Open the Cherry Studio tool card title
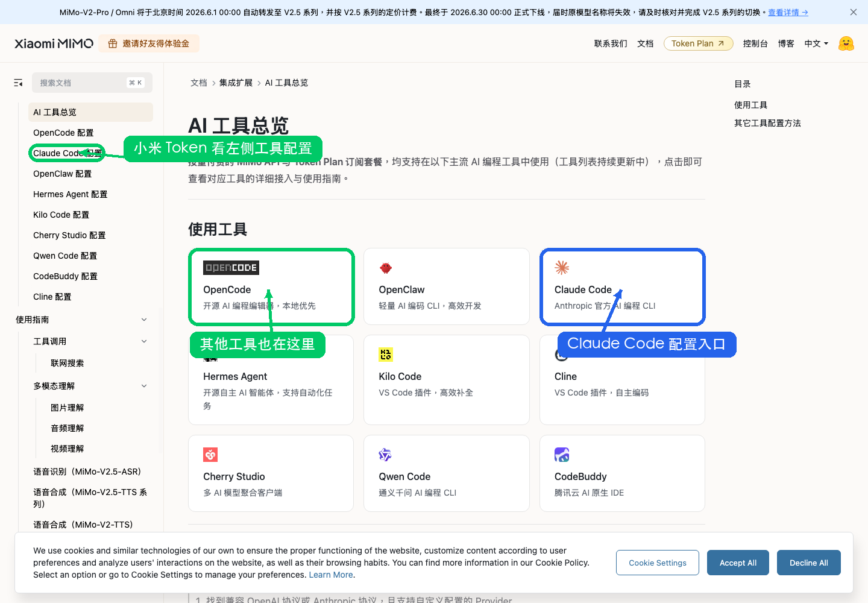The width and height of the screenshot is (868, 603). click(x=234, y=476)
